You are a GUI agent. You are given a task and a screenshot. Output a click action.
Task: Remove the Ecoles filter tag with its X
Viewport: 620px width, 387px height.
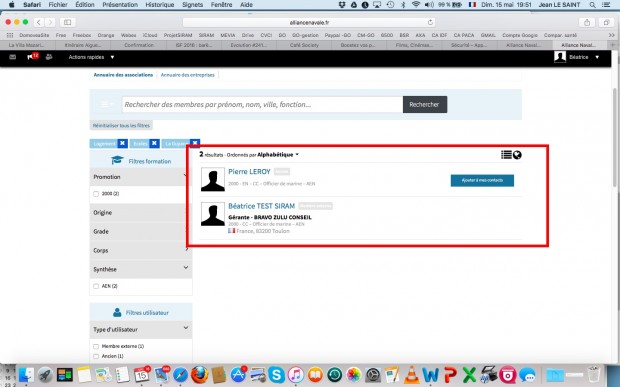pos(155,143)
